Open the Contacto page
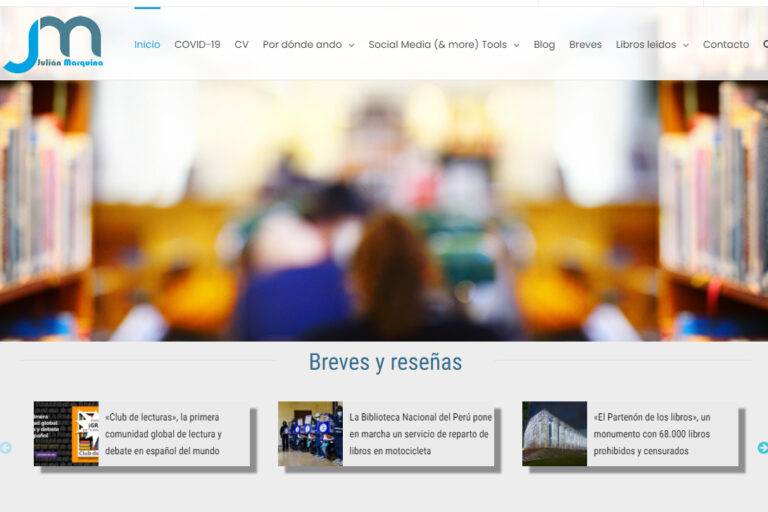Viewport: 768px width, 512px height. [x=725, y=45]
